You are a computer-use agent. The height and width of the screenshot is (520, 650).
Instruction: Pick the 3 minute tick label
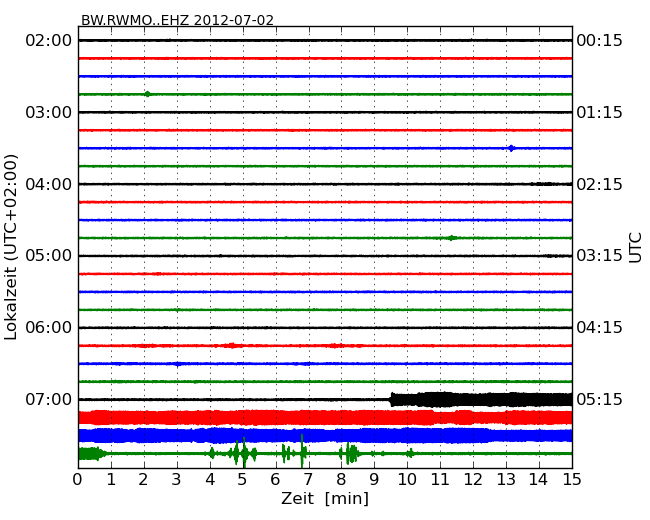click(177, 480)
